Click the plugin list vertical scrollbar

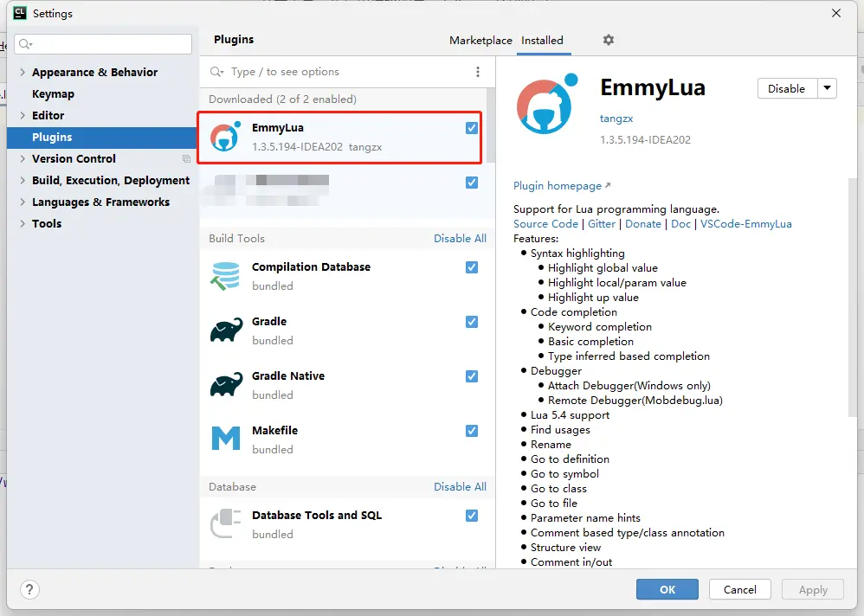[x=490, y=125]
